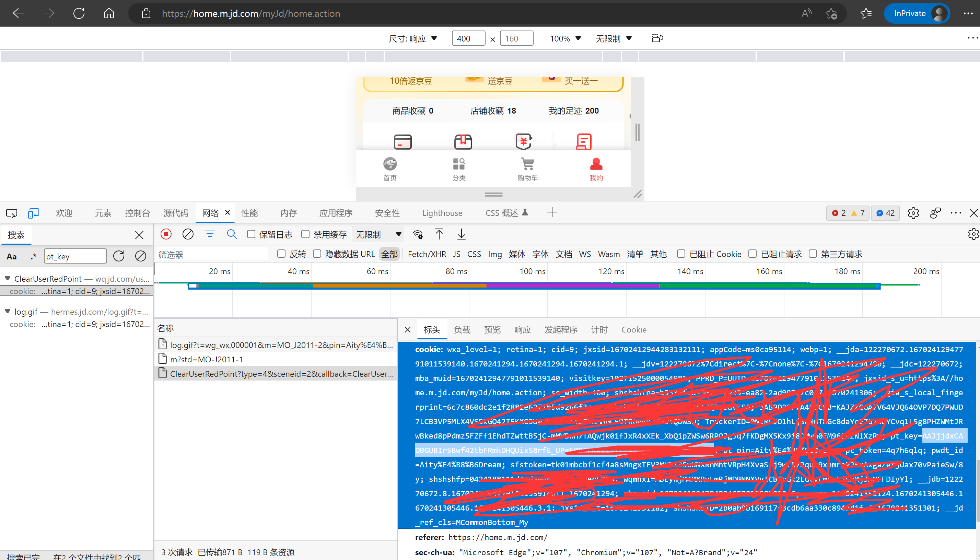The width and height of the screenshot is (980, 560).
Task: Collapse log.gif search result
Action: (x=7, y=312)
